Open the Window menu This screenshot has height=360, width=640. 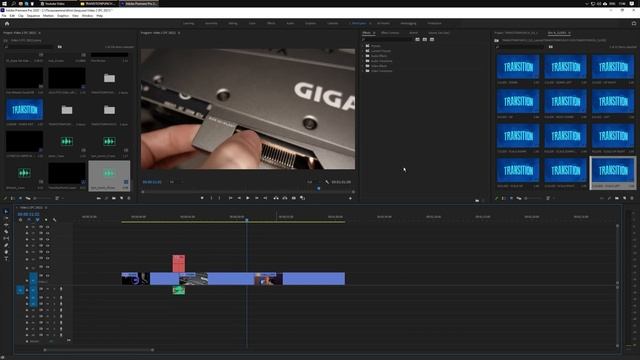(x=87, y=16)
